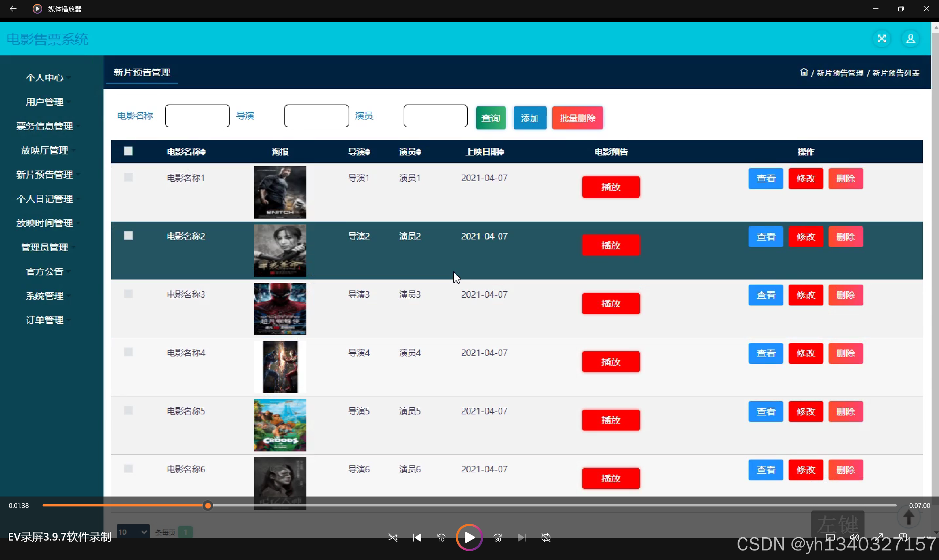Expand the 用户管理 sidebar menu
939x560 pixels.
click(44, 102)
